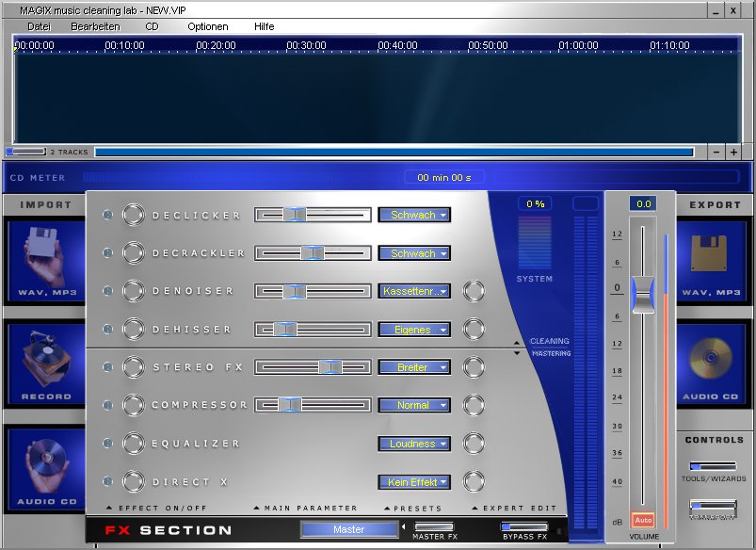This screenshot has width=756, height=550.
Task: Enable the Dehisser effect knob
Action: pos(133,329)
